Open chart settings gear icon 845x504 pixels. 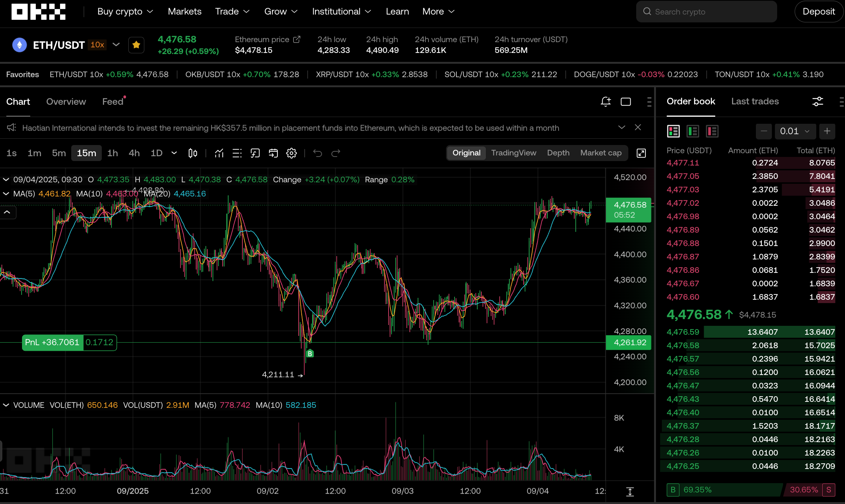click(x=291, y=153)
